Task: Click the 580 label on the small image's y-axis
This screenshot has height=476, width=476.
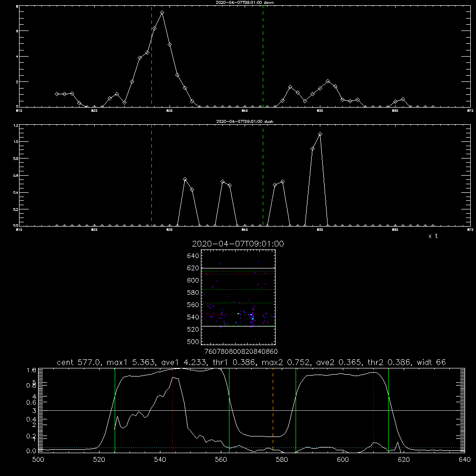Action: click(193, 293)
